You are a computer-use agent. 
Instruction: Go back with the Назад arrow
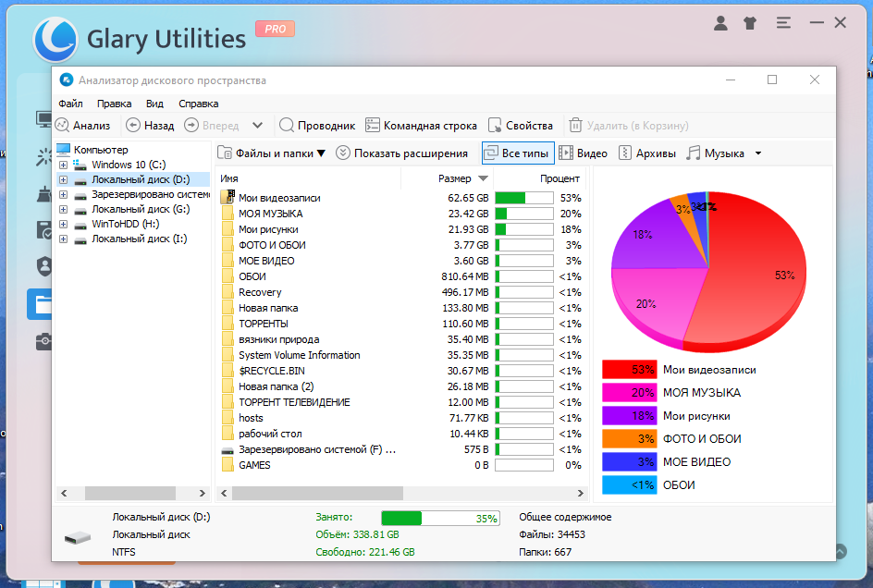click(x=150, y=126)
